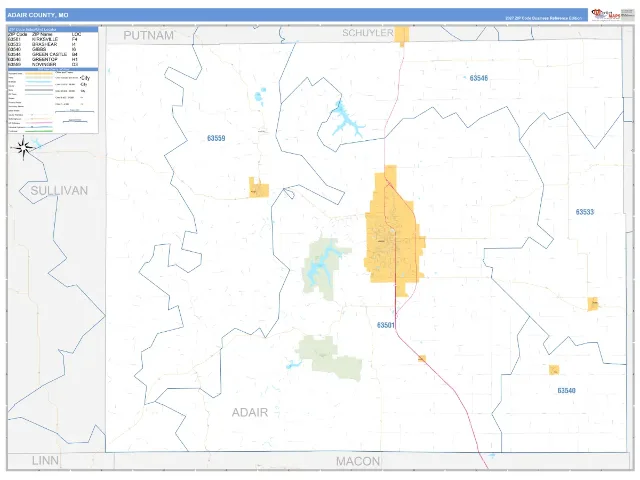Click the GREENTOP row in the ZIP table
Image resolution: width=640 pixels, height=480 pixels.
(53, 60)
